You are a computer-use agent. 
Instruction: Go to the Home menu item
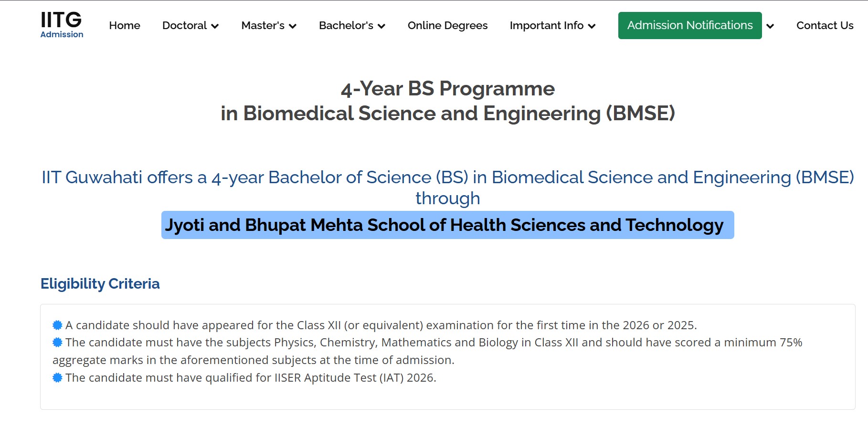point(125,26)
